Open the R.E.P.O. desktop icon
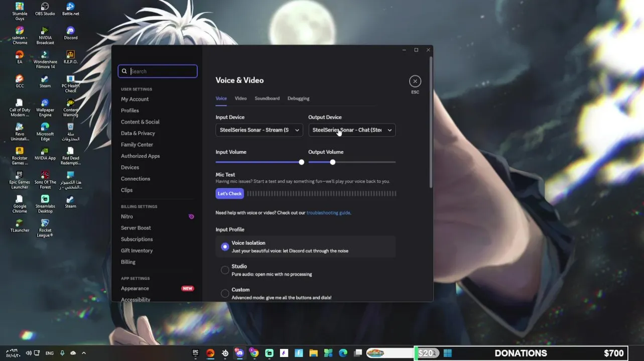The image size is (644, 361). 70,57
